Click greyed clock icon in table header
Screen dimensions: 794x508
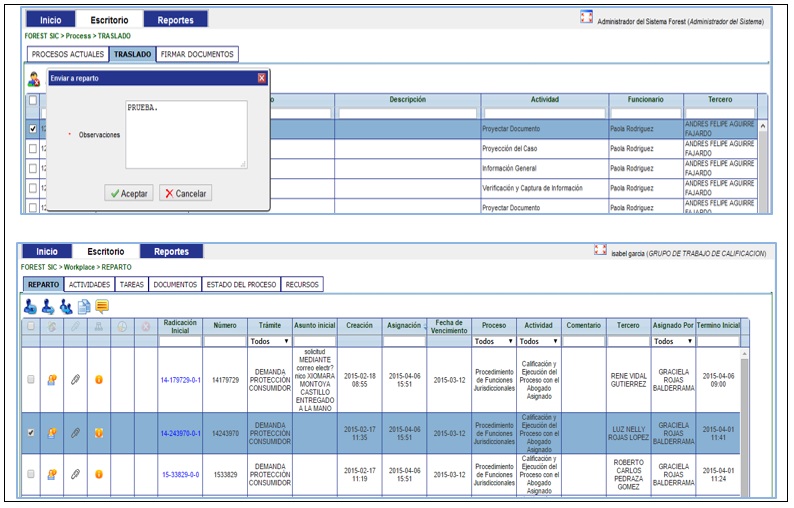(122, 327)
